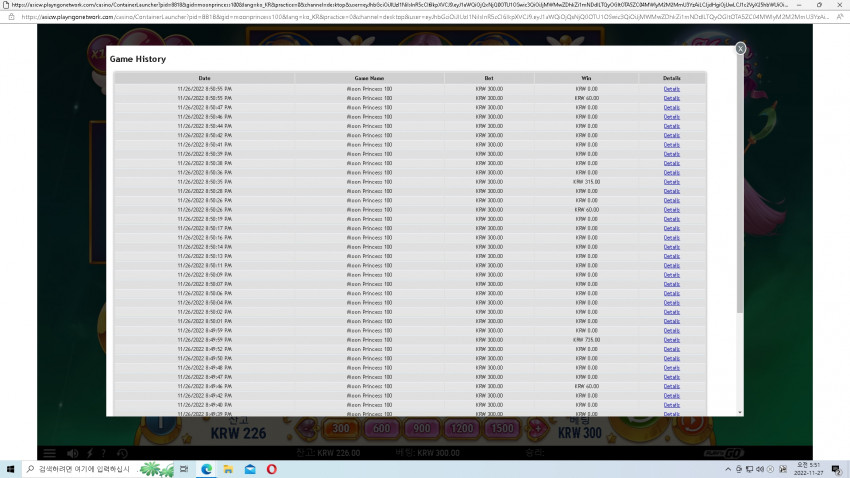This screenshot has width=850, height=478.
Task: Open Details for the 8:49:52 PM round
Action: 671,349
